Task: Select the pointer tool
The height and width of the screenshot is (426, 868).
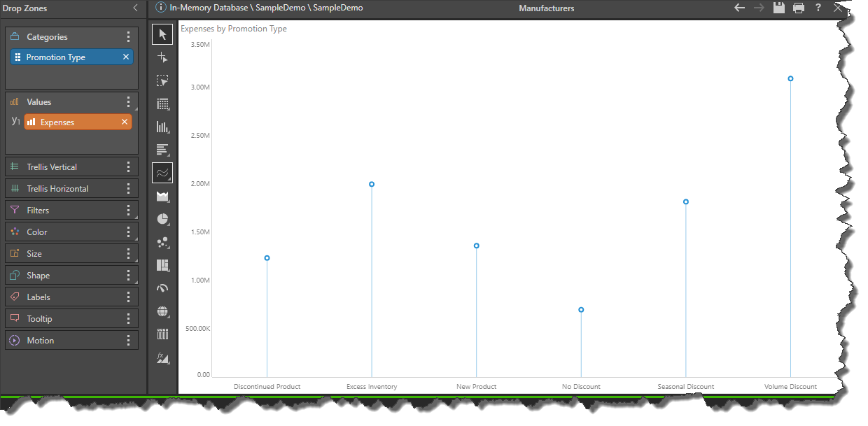Action: [162, 34]
